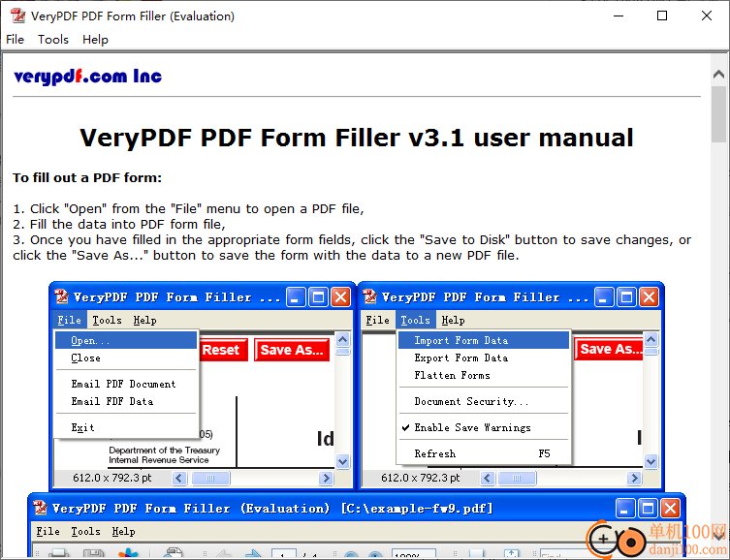This screenshot has height=560, width=730.
Task: Open the Tools menu in the main window
Action: click(53, 40)
